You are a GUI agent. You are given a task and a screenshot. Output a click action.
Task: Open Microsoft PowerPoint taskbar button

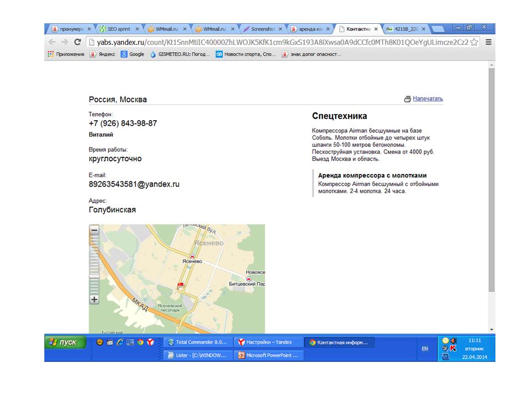(269, 355)
